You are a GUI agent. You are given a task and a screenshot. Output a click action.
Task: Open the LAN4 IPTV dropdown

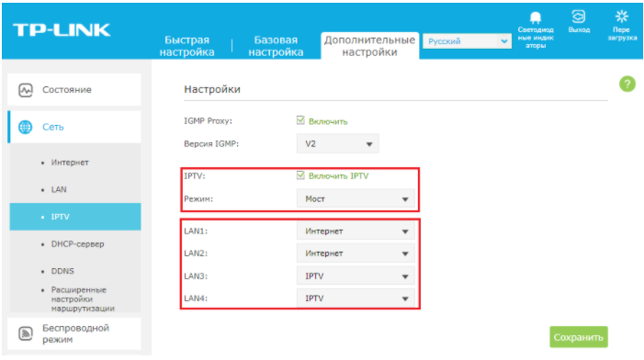356,298
